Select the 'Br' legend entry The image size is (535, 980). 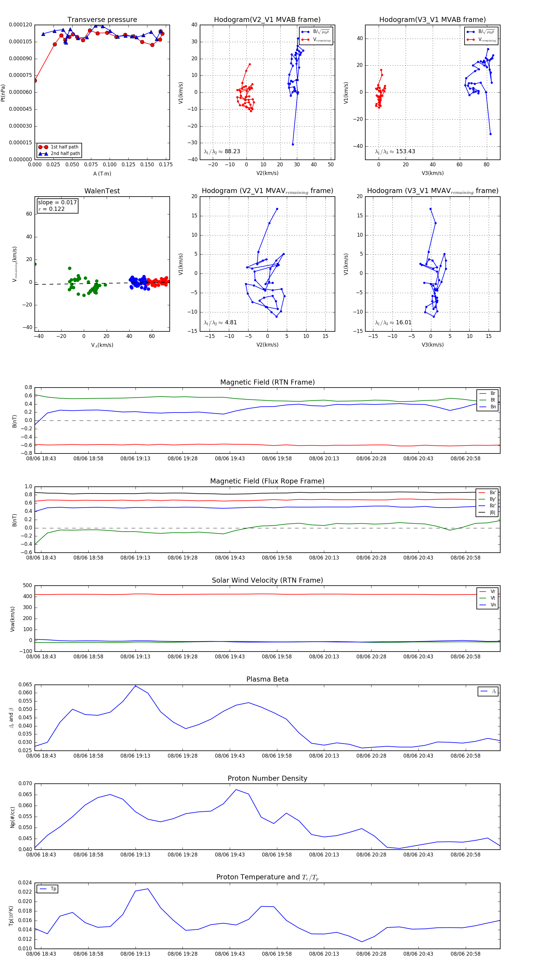coord(487,393)
